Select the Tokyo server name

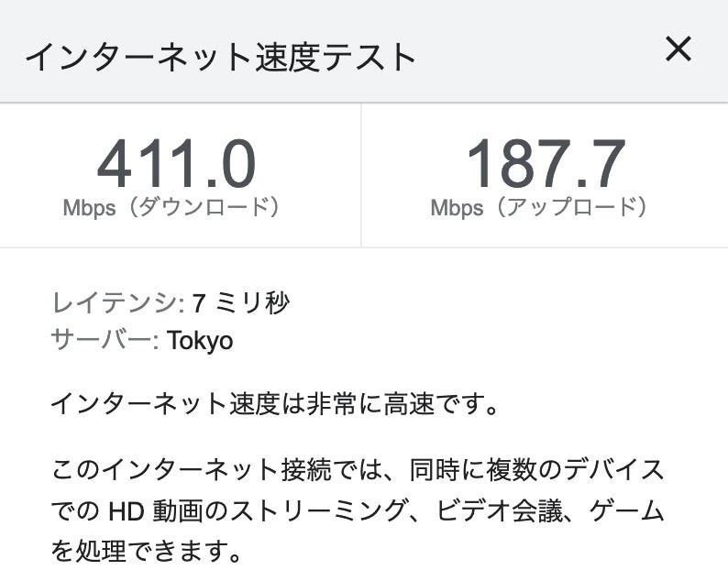coord(200,342)
